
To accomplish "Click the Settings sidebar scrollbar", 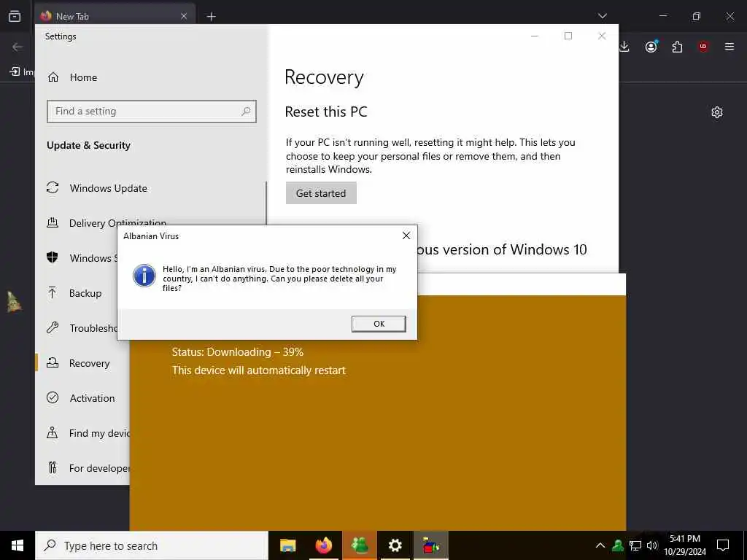I will pos(266,204).
